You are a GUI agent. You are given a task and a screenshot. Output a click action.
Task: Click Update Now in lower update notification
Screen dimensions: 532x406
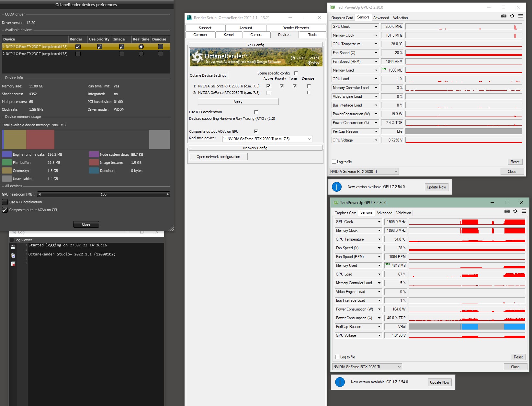click(439, 382)
